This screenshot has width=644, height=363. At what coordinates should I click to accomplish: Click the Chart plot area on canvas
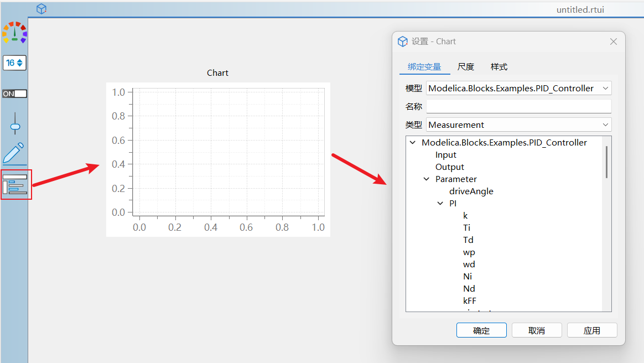click(228, 152)
